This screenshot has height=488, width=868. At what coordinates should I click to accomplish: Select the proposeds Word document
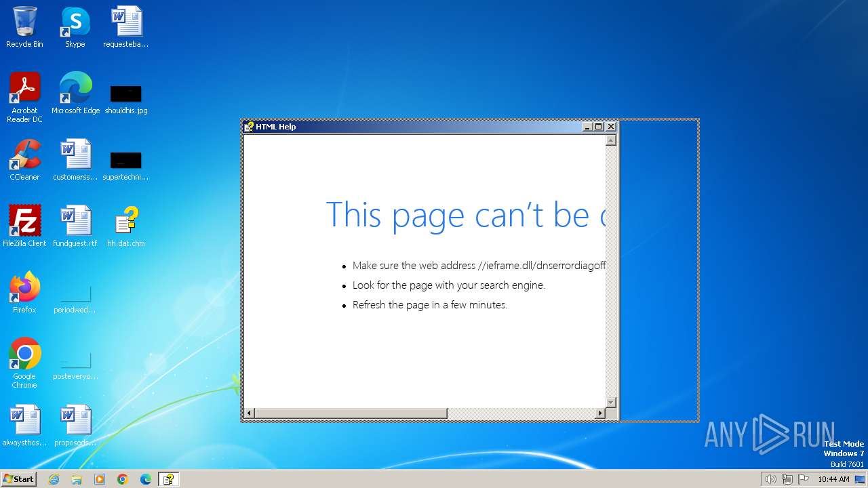(x=75, y=426)
